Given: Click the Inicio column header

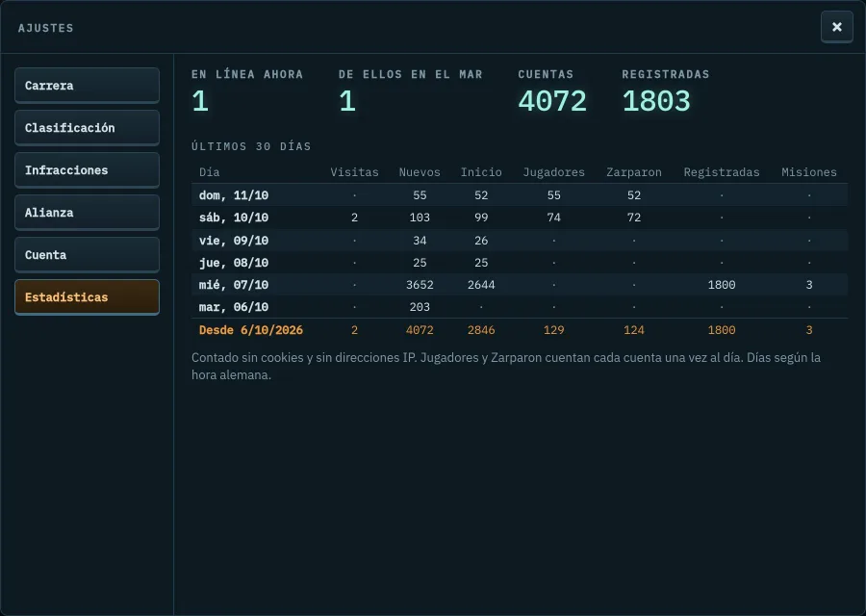Looking at the screenshot, I should pos(481,172).
